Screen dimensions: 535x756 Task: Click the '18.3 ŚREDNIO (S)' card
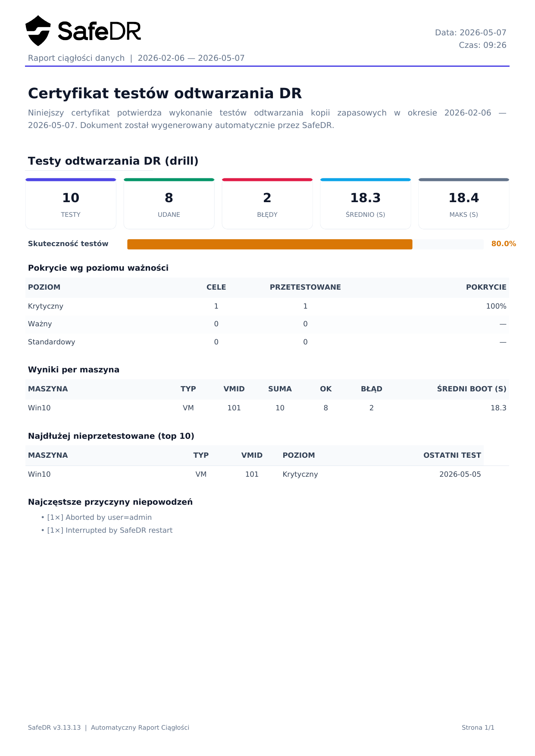pos(366,203)
